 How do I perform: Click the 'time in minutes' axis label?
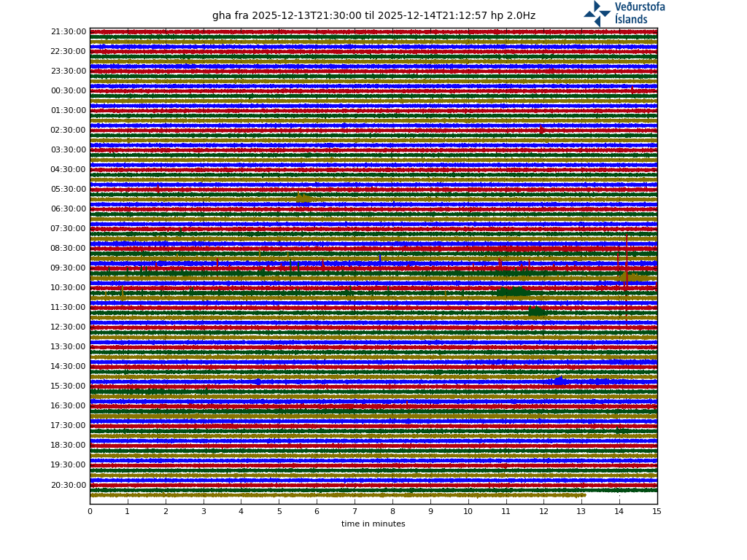coord(373,524)
